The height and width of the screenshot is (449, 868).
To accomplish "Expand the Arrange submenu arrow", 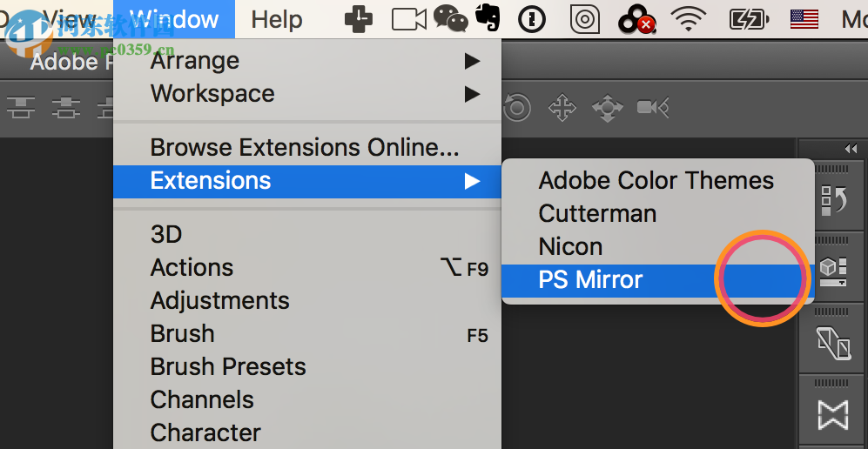I will pos(472,61).
